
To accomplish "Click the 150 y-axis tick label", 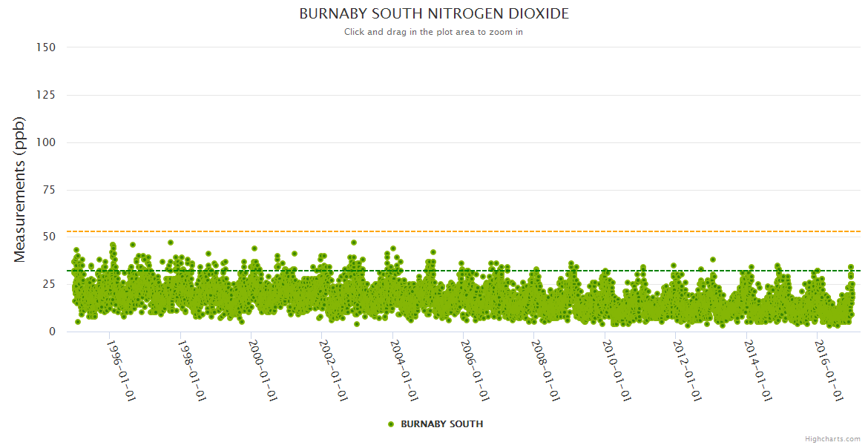I will 45,47.
